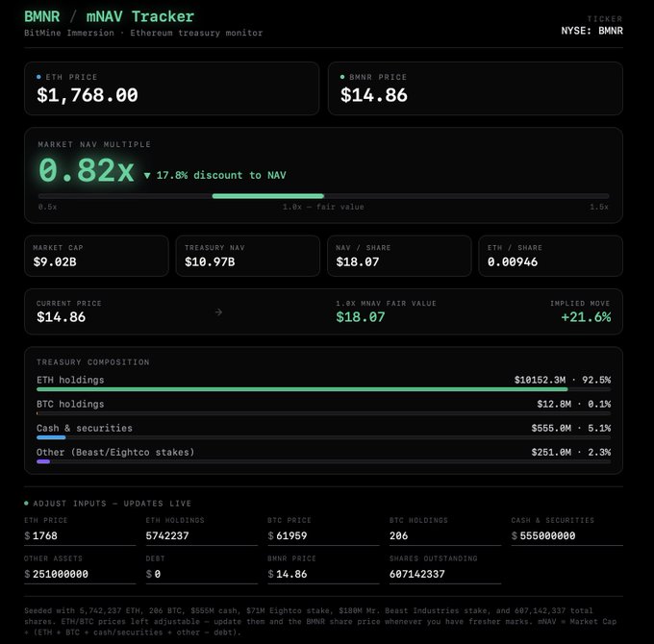The width and height of the screenshot is (654, 644).
Task: Click the Other stakes purple bar
Action: 43,461
